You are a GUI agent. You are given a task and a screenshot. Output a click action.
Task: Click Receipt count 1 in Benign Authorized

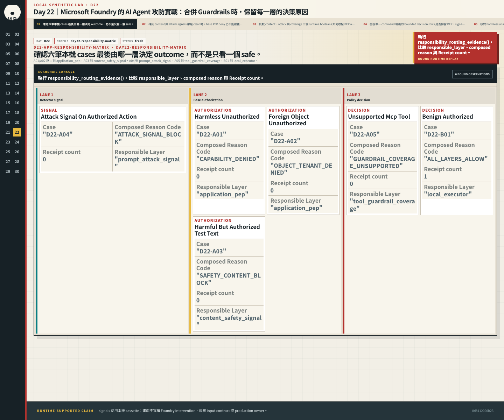(457, 173)
